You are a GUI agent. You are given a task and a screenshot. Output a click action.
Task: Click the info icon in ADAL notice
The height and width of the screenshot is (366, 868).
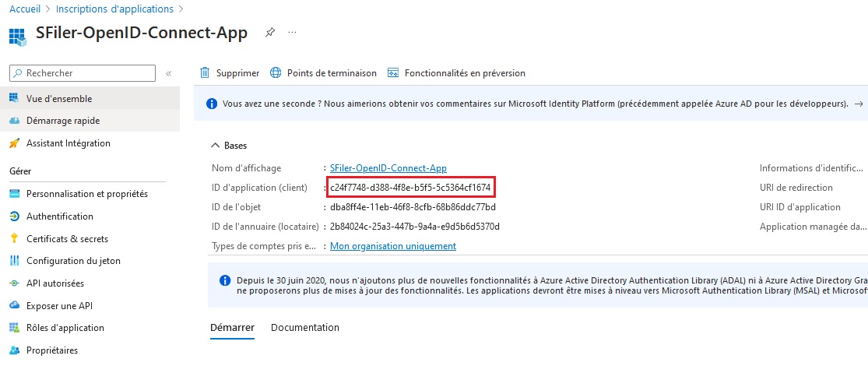click(225, 280)
